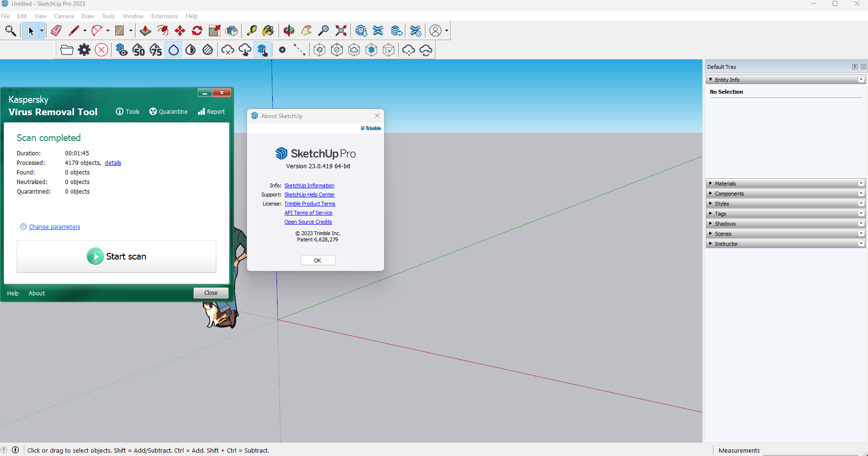Screen dimensions: 868x456
Task: Open the Select tool dropdown arrow
Action: click(42, 31)
